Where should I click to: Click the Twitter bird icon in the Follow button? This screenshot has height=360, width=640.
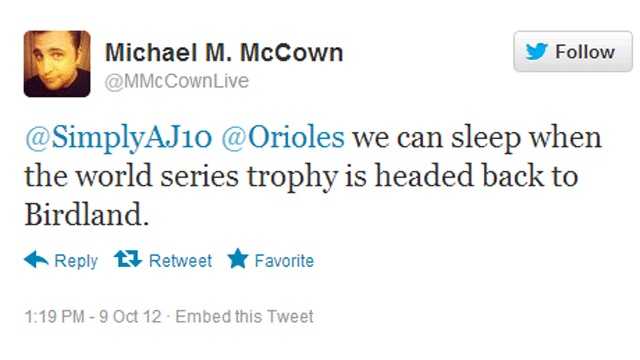point(536,52)
